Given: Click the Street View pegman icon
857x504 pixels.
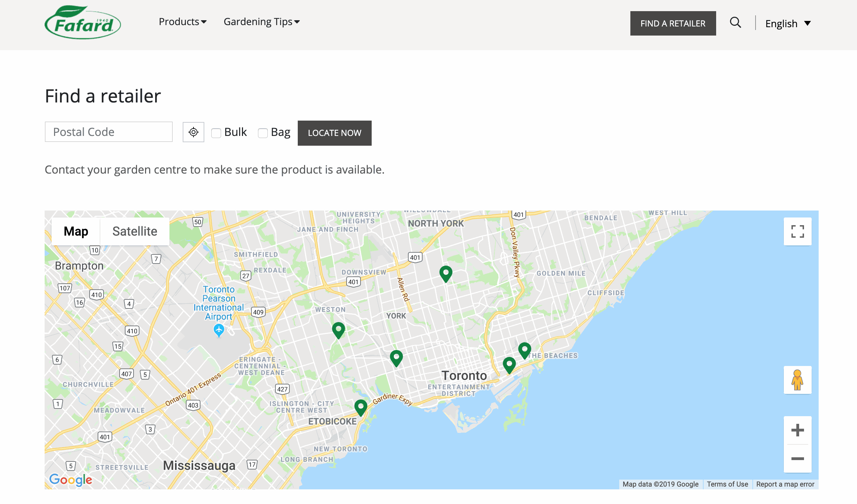Looking at the screenshot, I should click(797, 380).
